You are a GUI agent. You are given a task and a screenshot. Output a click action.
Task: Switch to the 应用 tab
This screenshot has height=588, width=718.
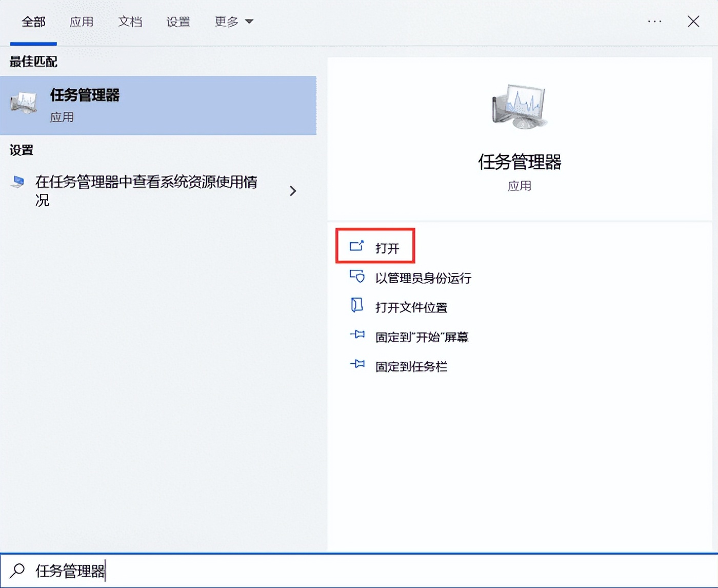[x=82, y=22]
